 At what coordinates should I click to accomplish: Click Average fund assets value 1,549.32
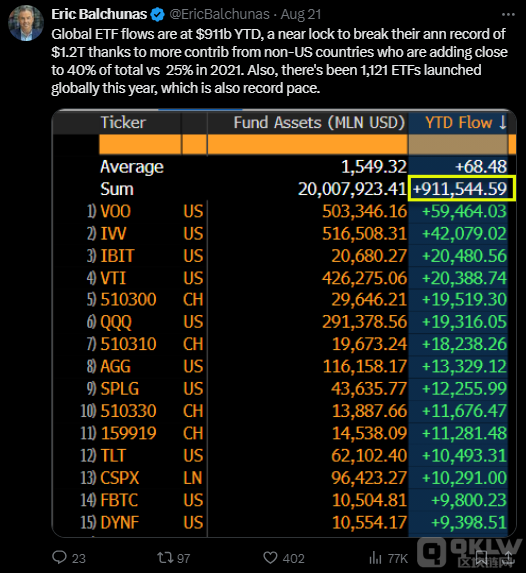click(374, 167)
